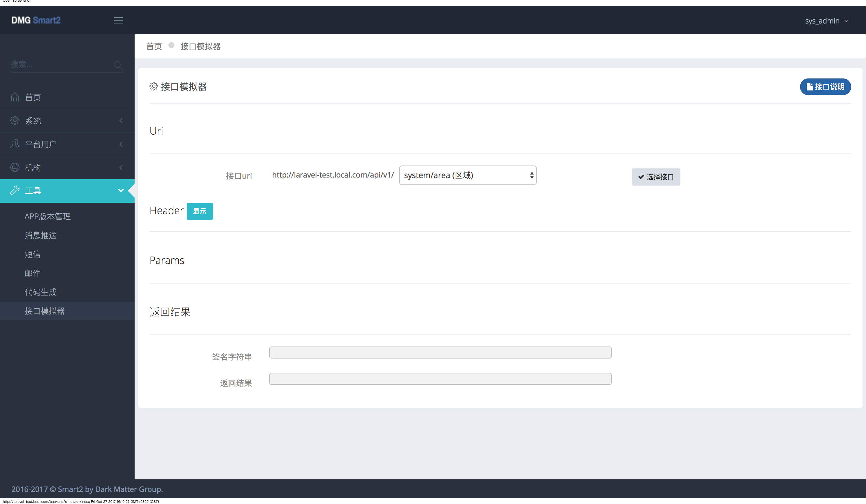Expand the 平台用户 menu chevron
This screenshot has height=504, width=866.
[121, 144]
